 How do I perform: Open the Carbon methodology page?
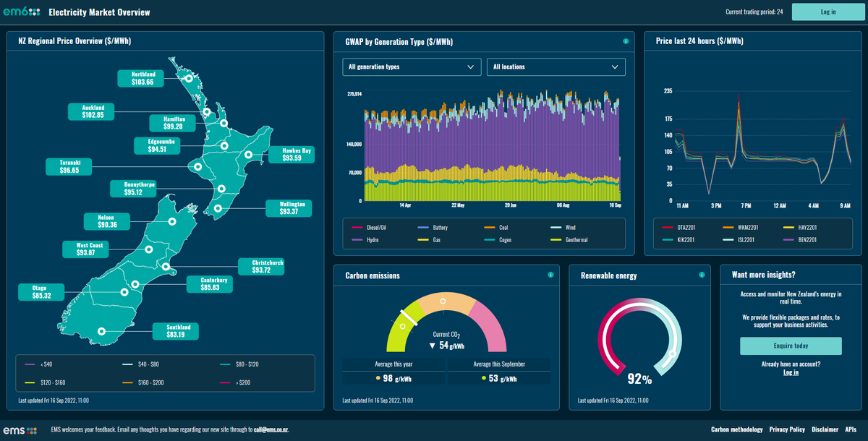click(x=736, y=429)
